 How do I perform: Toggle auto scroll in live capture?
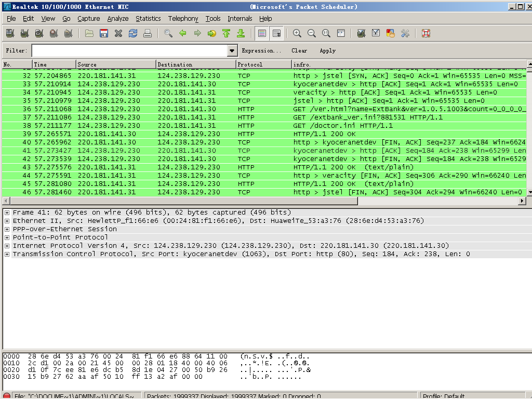pyautogui.click(x=276, y=33)
